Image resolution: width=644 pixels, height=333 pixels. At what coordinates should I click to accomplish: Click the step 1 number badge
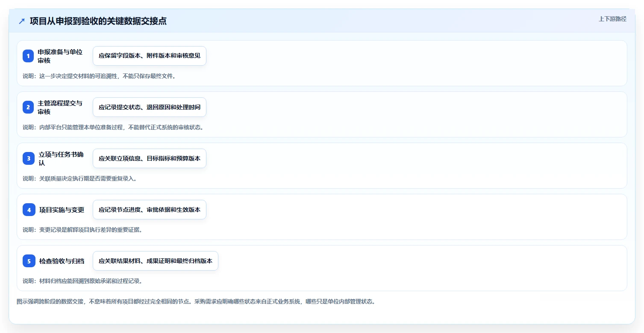click(28, 56)
